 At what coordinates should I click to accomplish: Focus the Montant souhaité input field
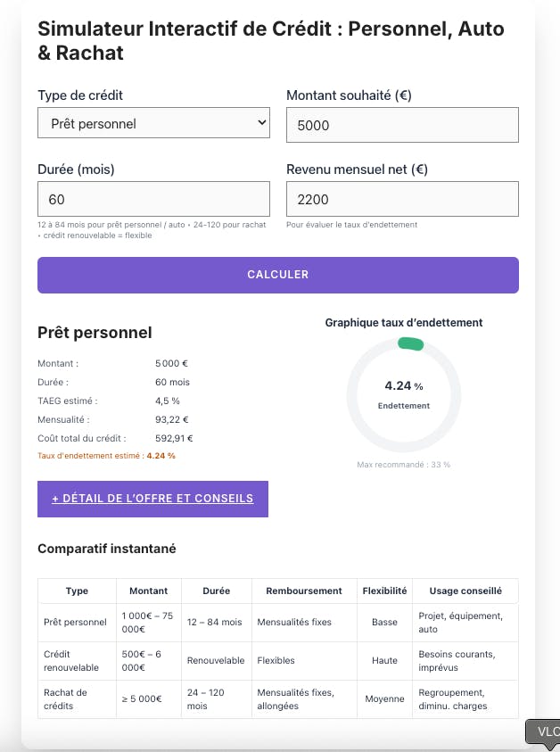click(x=402, y=125)
